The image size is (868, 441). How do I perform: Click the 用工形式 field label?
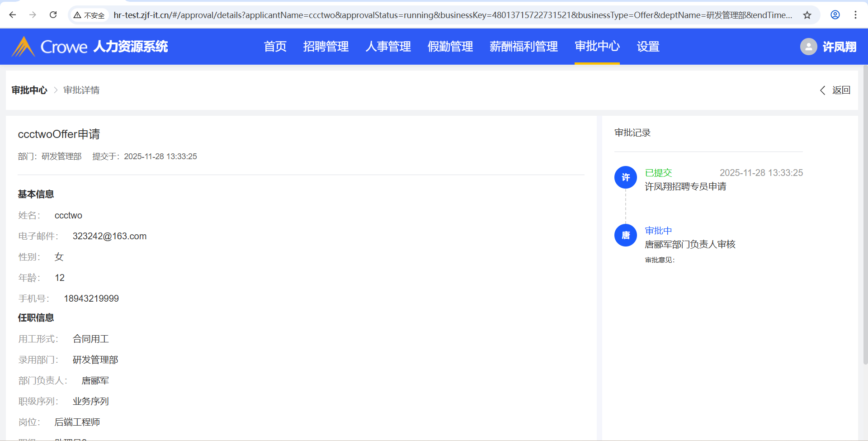pyautogui.click(x=38, y=339)
